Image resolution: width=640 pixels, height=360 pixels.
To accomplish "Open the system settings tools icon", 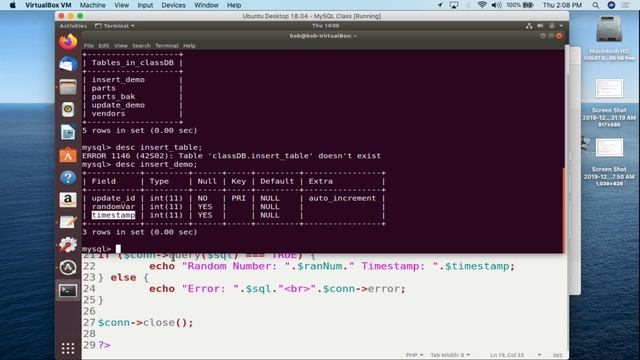I will [x=68, y=245].
